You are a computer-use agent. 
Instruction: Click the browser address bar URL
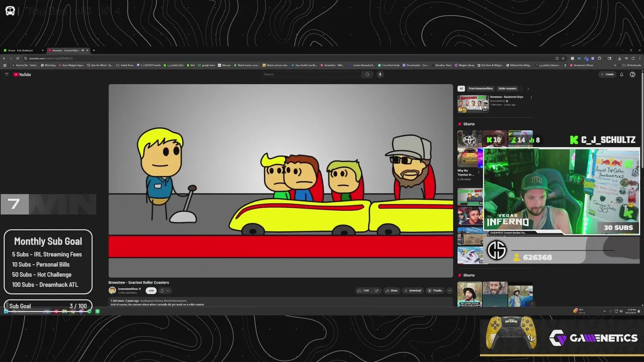coord(51,58)
